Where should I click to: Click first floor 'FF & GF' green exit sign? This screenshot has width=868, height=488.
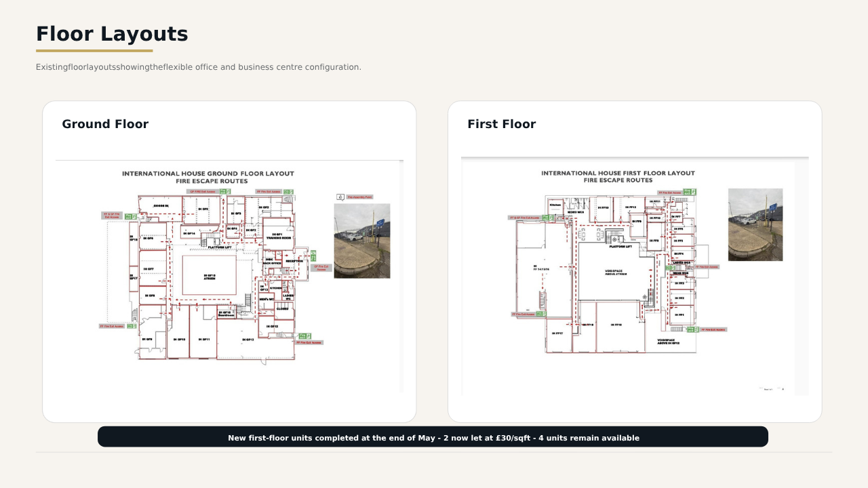[547, 218]
